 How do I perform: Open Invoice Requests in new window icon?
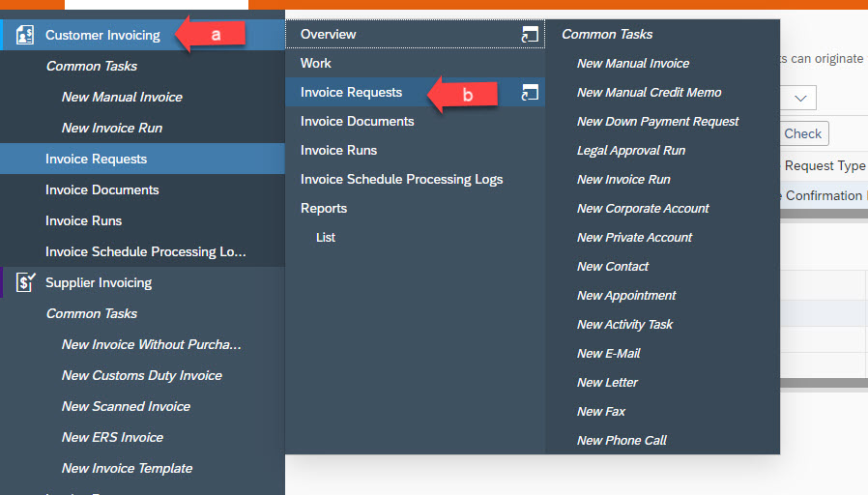tap(530, 93)
